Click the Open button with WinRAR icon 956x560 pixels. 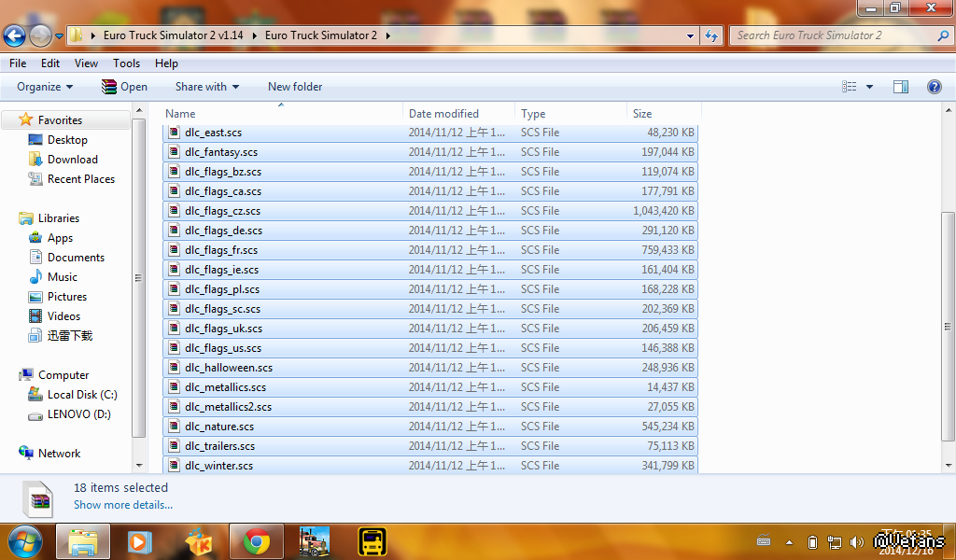click(x=124, y=87)
